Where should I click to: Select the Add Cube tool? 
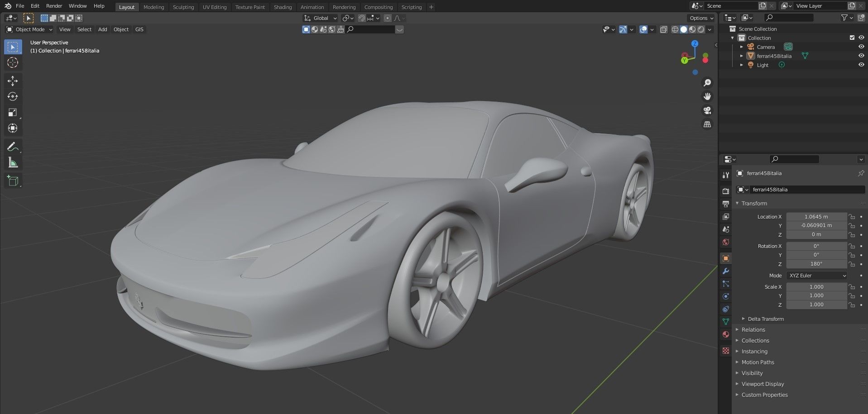(13, 181)
